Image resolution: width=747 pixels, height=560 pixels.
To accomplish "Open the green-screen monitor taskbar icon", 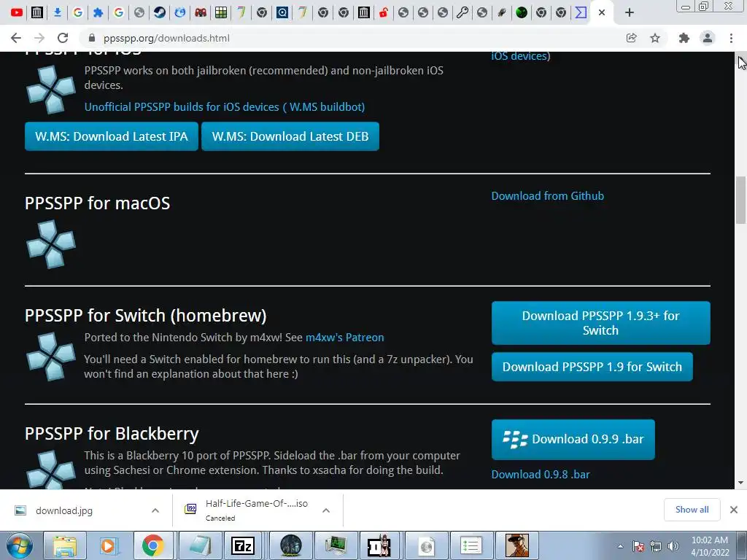I will [x=336, y=545].
